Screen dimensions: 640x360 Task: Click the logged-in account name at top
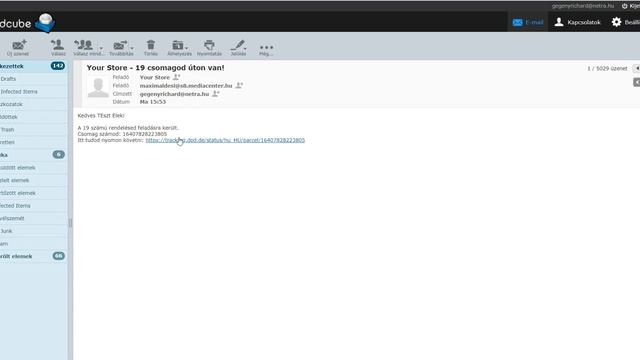pos(582,6)
